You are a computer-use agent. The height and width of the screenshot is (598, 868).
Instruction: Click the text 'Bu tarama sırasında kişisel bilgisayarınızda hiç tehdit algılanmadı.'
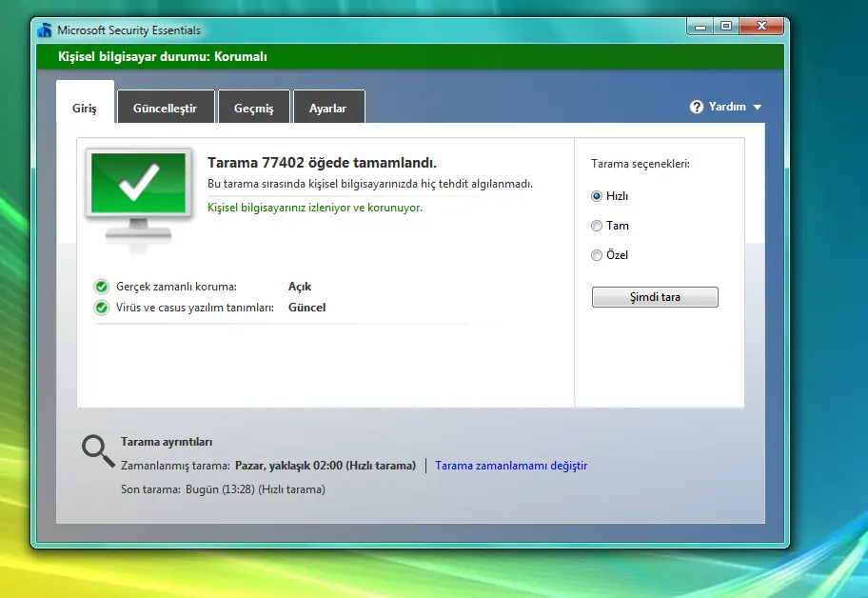coord(370,184)
